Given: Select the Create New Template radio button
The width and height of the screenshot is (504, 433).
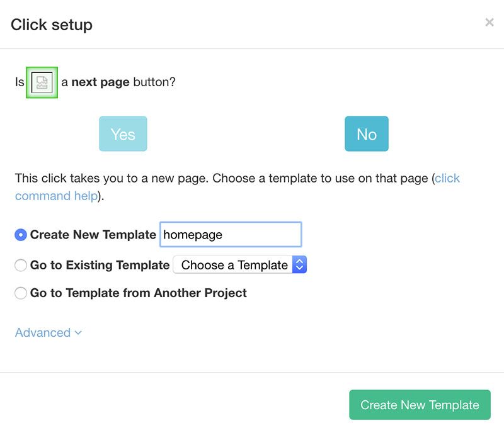Looking at the screenshot, I should tap(21, 235).
